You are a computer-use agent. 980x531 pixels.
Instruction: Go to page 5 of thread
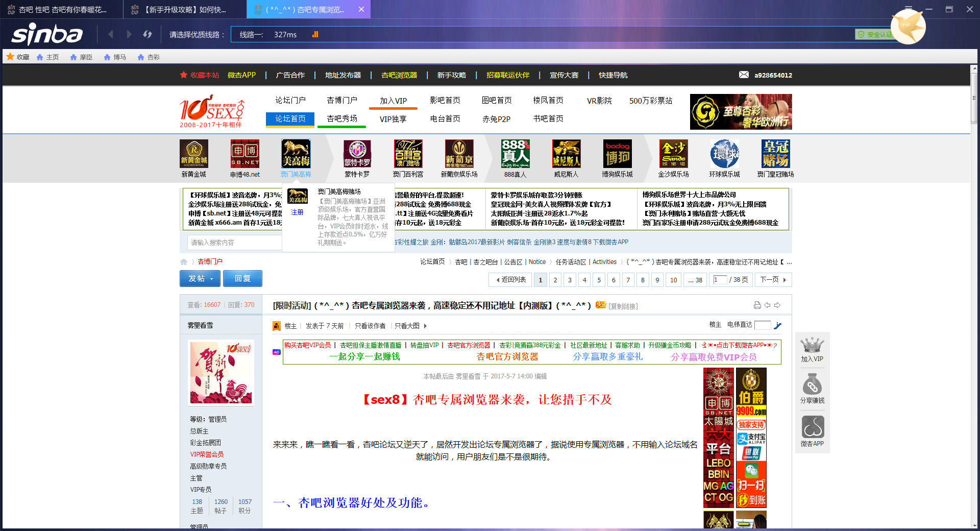coord(599,280)
